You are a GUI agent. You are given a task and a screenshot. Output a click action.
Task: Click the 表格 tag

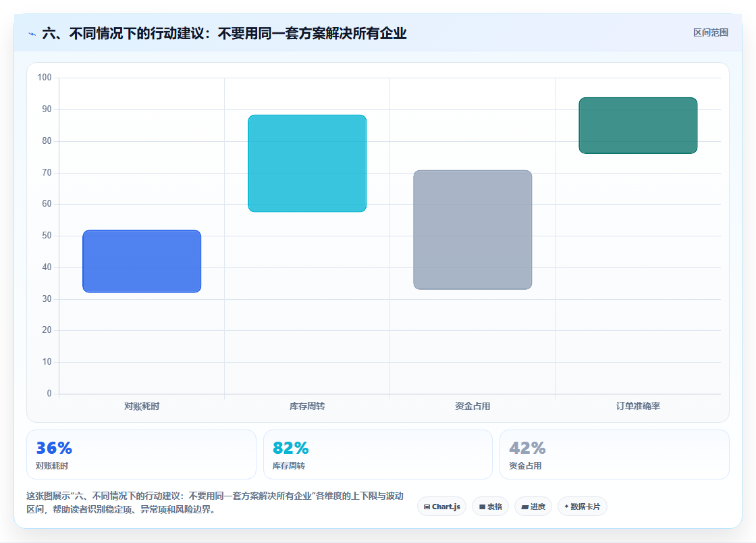click(490, 507)
